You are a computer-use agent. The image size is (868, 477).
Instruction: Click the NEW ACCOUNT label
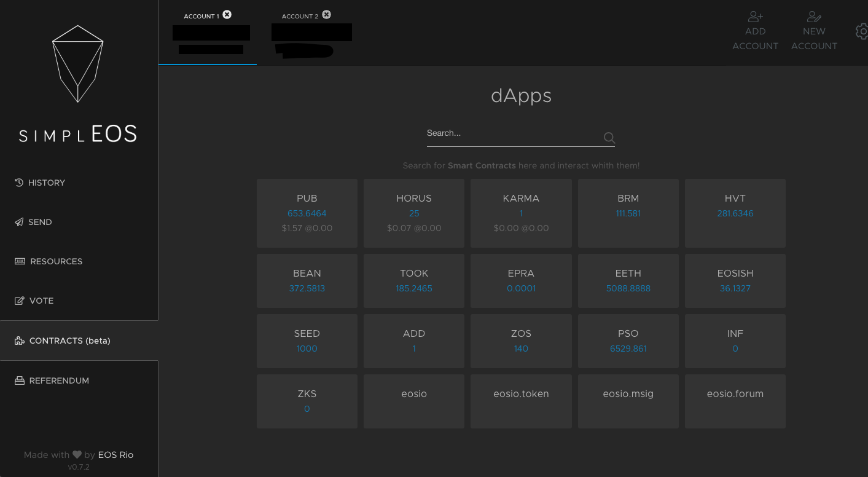pyautogui.click(x=814, y=39)
